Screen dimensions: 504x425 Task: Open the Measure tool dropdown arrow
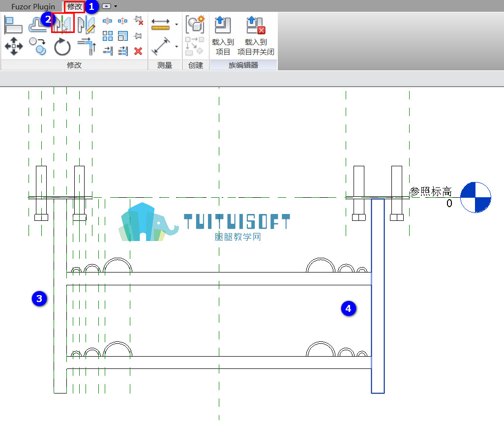[x=177, y=25]
